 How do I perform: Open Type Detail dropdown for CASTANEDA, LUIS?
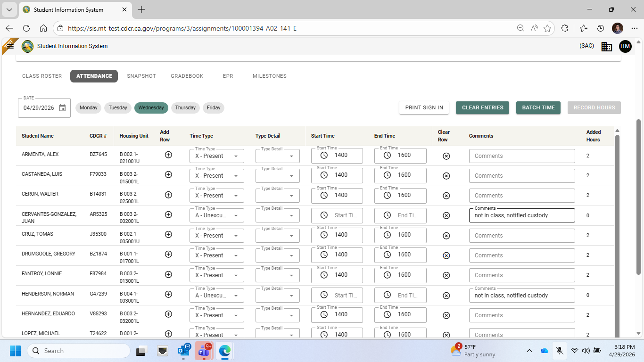coord(278,176)
